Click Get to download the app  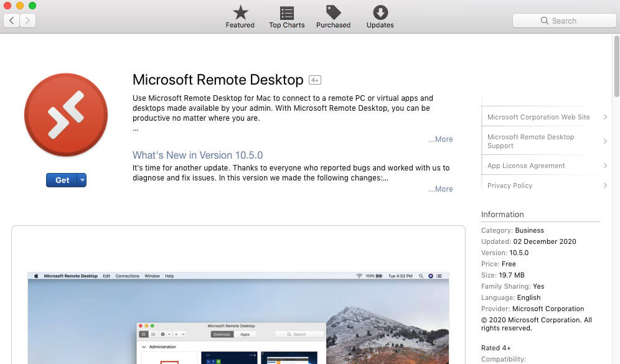(x=62, y=180)
